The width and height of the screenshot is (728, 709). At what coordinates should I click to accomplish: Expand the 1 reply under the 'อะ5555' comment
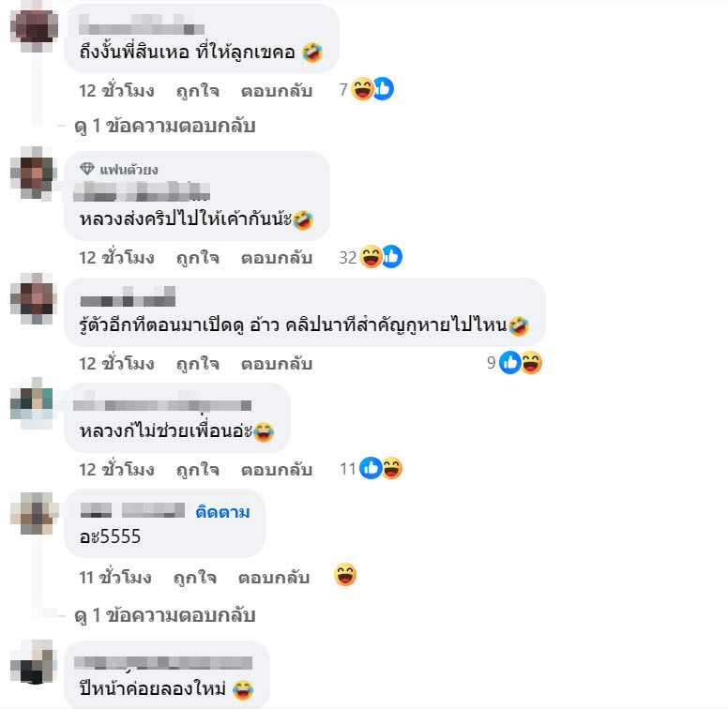165,615
